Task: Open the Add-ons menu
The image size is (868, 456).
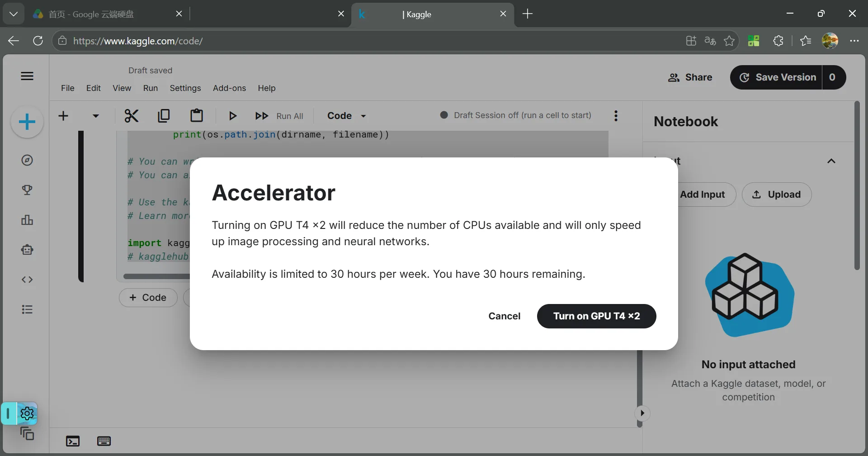Action: (229, 88)
